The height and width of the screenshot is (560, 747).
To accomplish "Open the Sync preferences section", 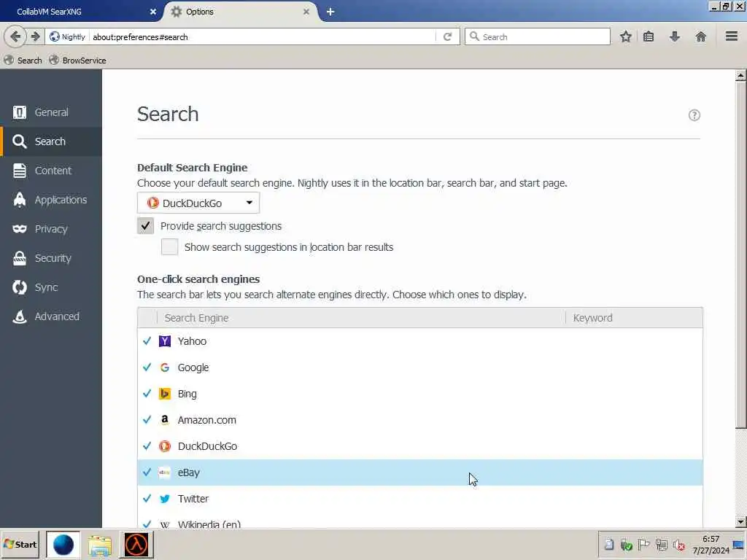I will [x=51, y=287].
